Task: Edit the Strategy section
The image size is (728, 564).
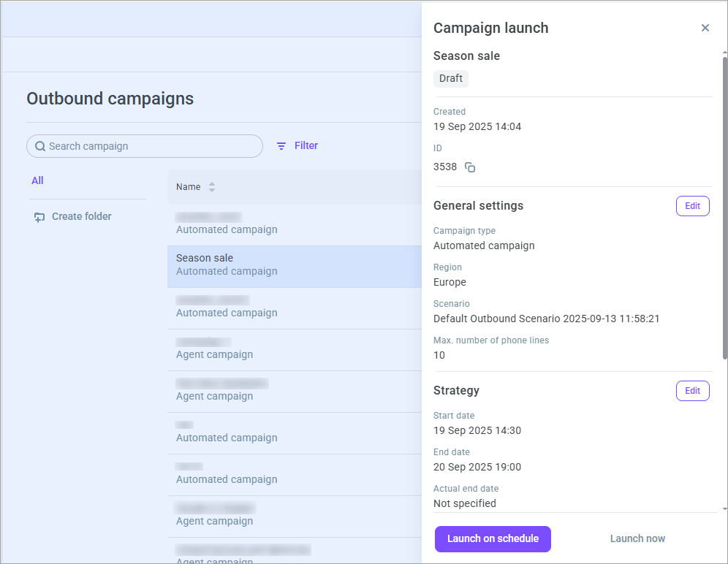Action: pos(692,390)
